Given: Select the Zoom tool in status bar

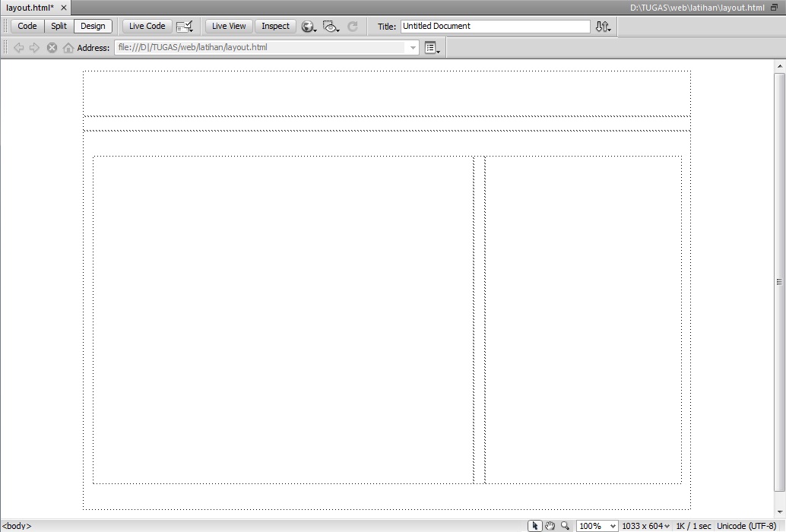Looking at the screenshot, I should coord(564,525).
